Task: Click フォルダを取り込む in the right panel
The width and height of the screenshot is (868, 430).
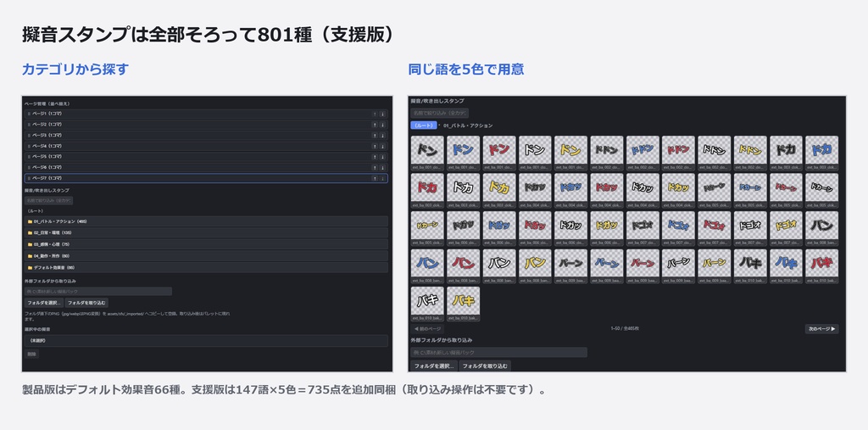Action: click(485, 366)
